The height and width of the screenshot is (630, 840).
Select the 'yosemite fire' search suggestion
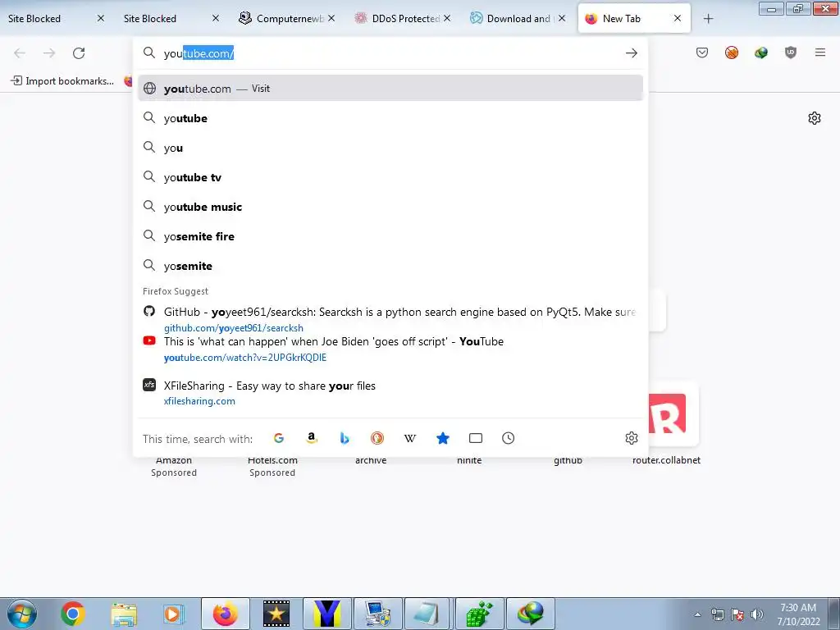[x=390, y=236]
